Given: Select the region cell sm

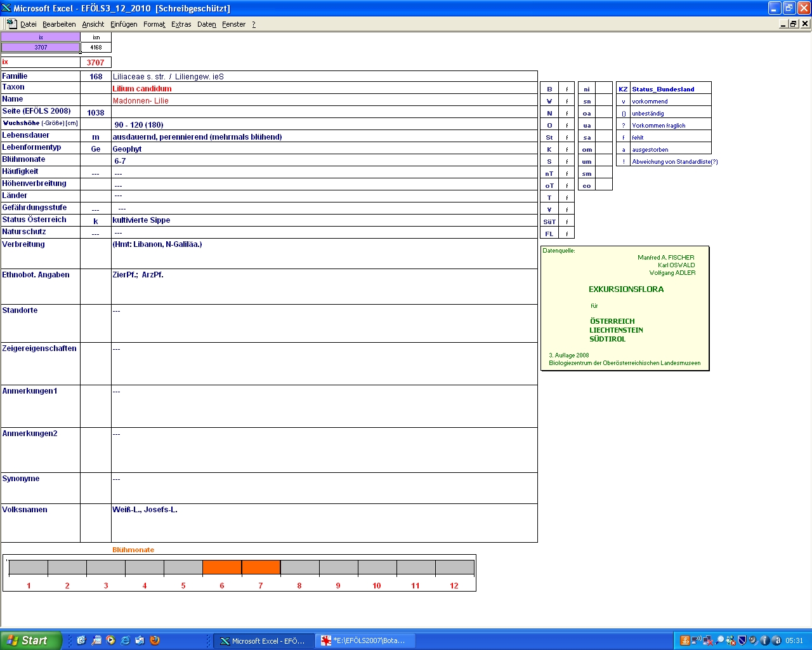Looking at the screenshot, I should (x=587, y=173).
